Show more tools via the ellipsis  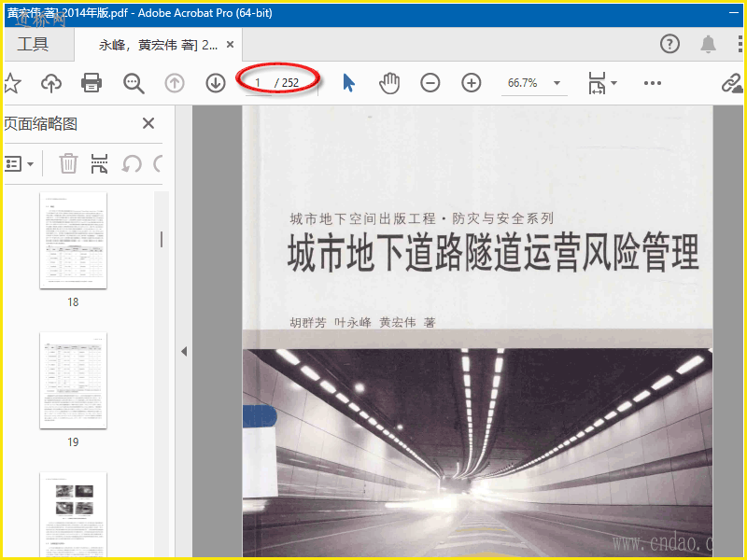[x=652, y=83]
